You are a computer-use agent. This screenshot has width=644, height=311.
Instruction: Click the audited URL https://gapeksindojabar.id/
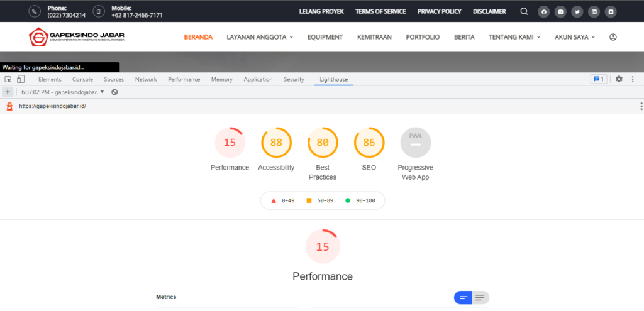pos(52,106)
